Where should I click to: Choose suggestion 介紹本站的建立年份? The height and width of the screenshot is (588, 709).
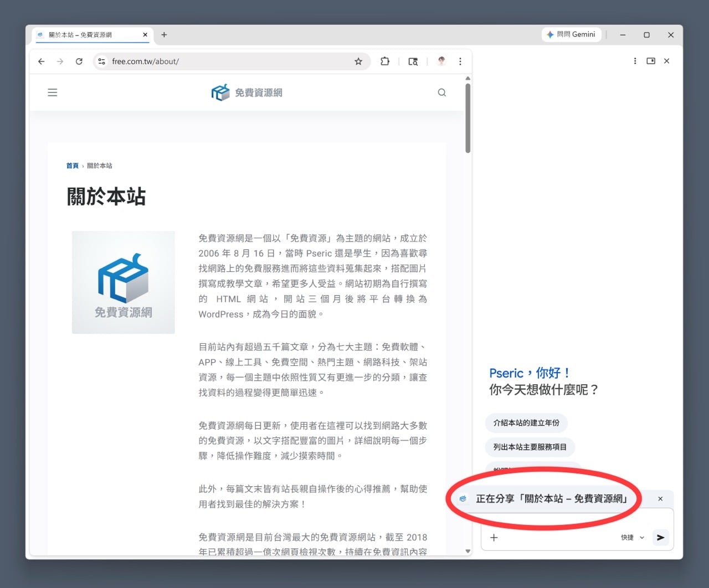[x=526, y=422]
